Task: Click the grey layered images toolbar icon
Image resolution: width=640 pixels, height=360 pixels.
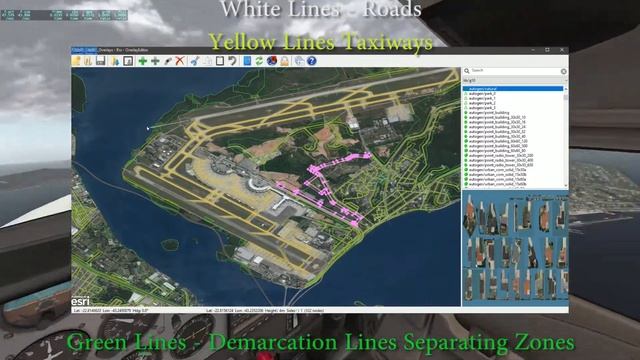Action: tap(299, 61)
